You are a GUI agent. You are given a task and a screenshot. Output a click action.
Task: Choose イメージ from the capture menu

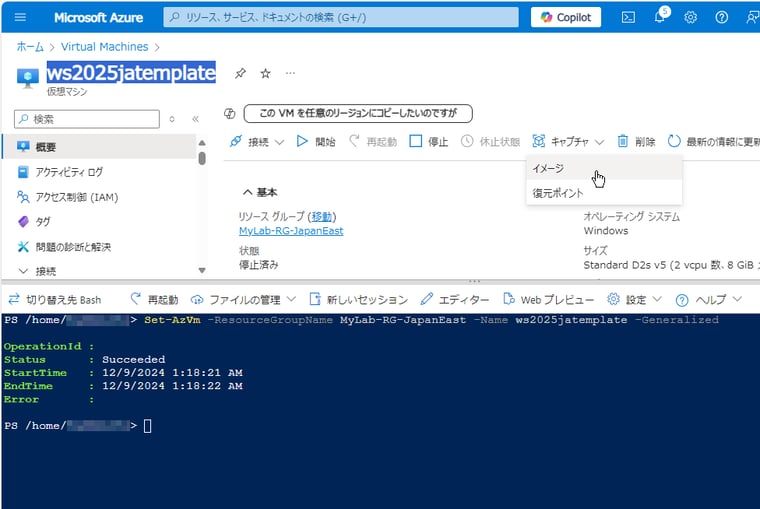pos(604,168)
